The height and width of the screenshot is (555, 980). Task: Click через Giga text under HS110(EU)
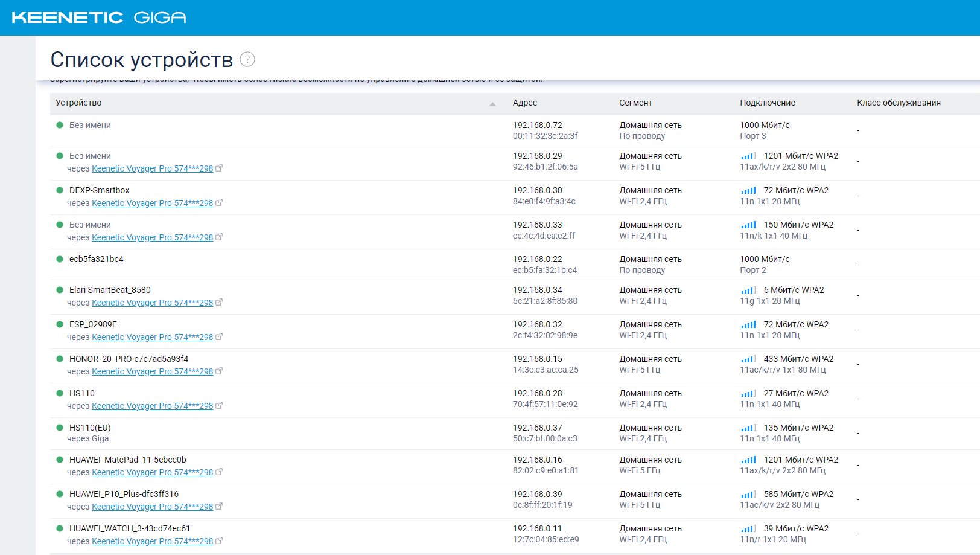coord(88,438)
